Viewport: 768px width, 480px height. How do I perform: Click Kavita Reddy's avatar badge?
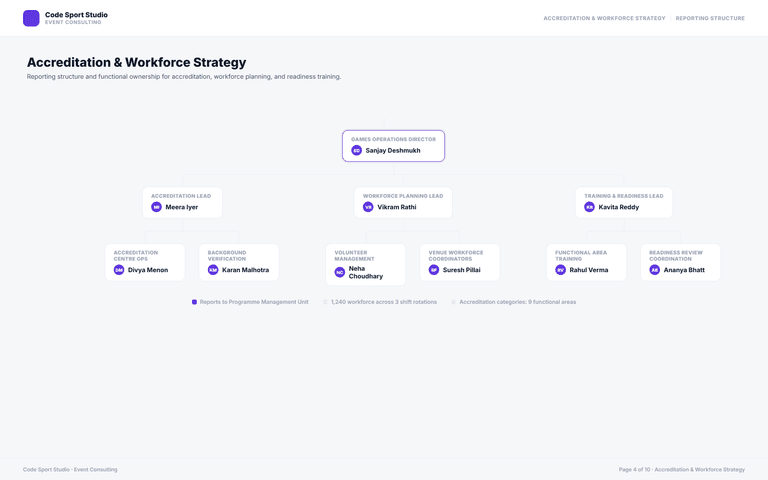(589, 207)
